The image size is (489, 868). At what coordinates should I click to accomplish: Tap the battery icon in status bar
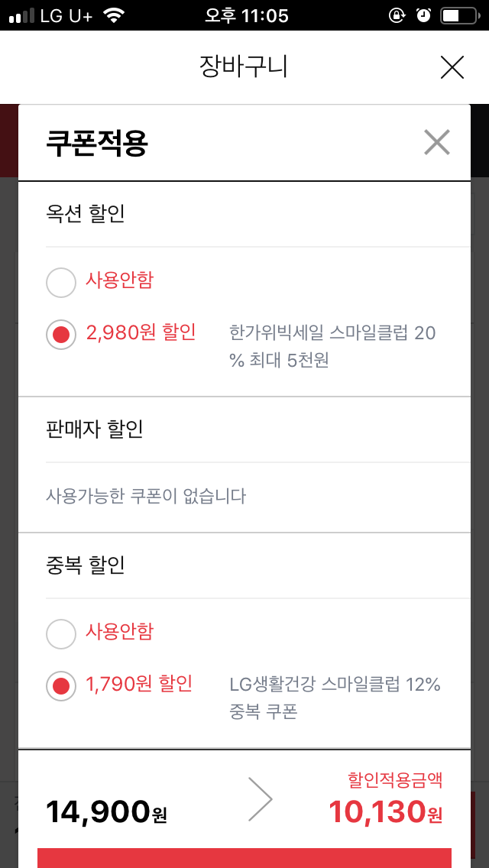point(458,15)
